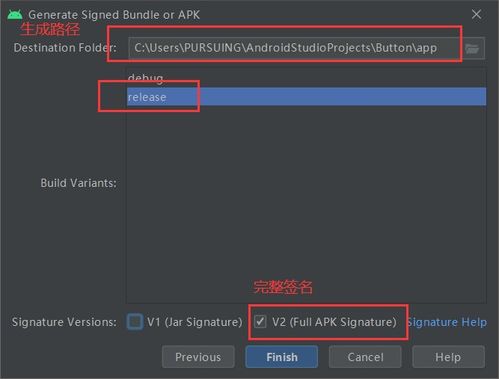Screen dimensions: 499x379
Task: Open the Help button
Action: tap(448, 357)
